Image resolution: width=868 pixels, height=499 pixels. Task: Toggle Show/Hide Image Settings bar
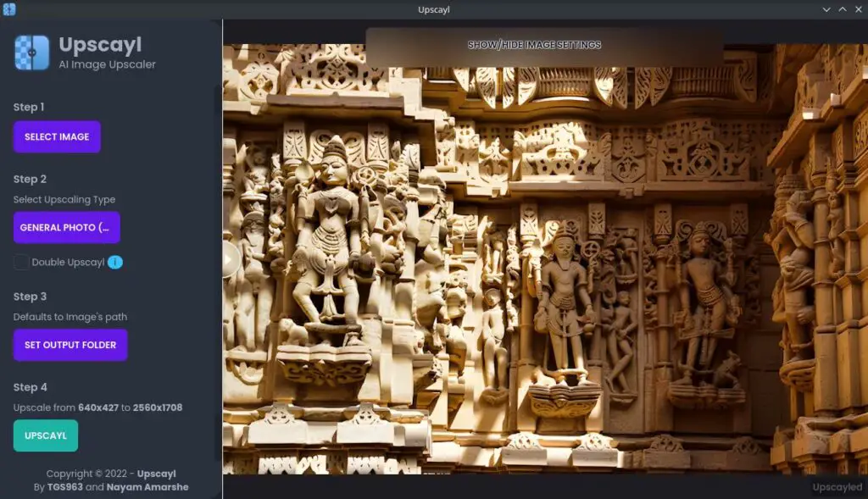coord(534,45)
